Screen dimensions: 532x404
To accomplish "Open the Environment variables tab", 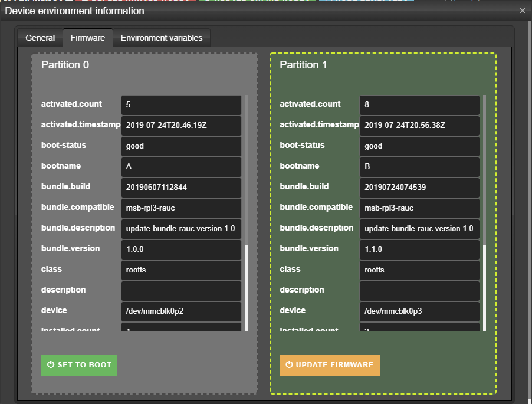I will click(162, 38).
